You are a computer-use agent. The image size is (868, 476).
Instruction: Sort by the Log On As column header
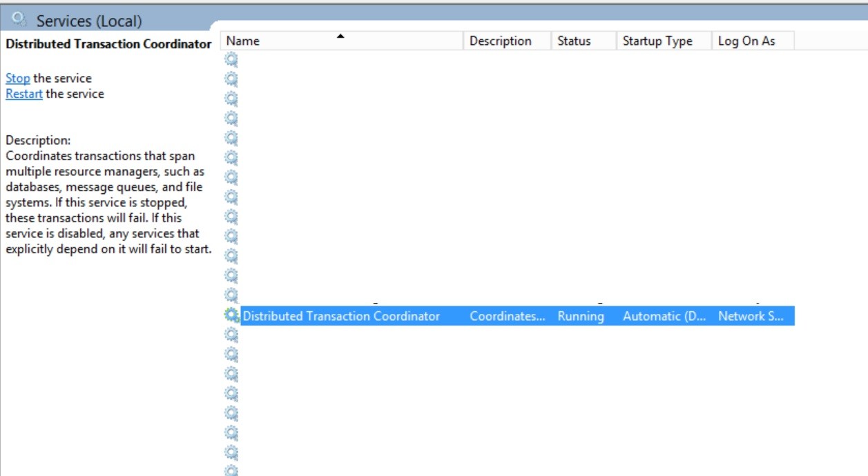(753, 41)
